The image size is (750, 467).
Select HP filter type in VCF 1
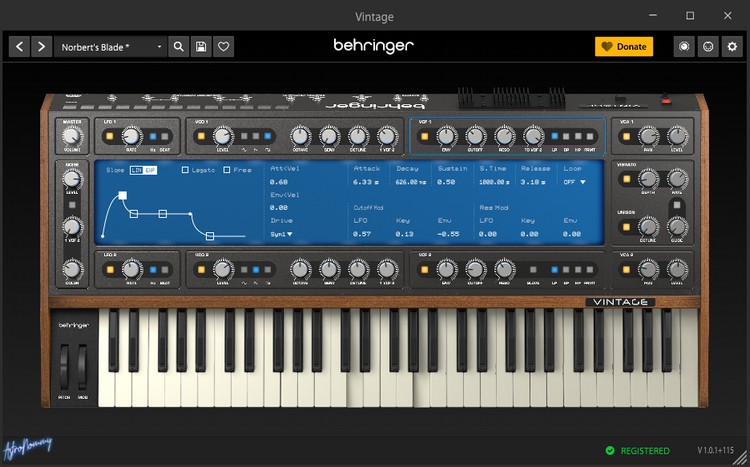pos(578,136)
